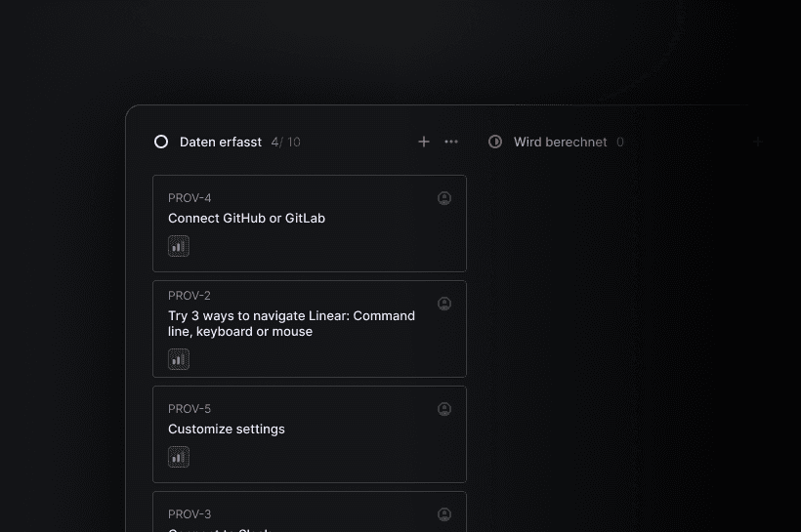Set priority via bar icon on PROV-4 card

click(179, 246)
